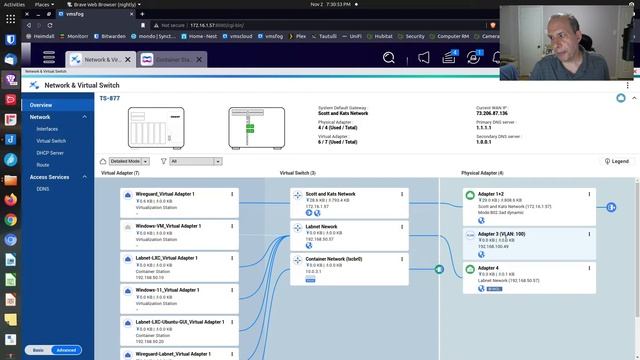Open more options for Scott and Kats Network switch
Screen dimensions: 640x360
pyautogui.click(x=402, y=194)
